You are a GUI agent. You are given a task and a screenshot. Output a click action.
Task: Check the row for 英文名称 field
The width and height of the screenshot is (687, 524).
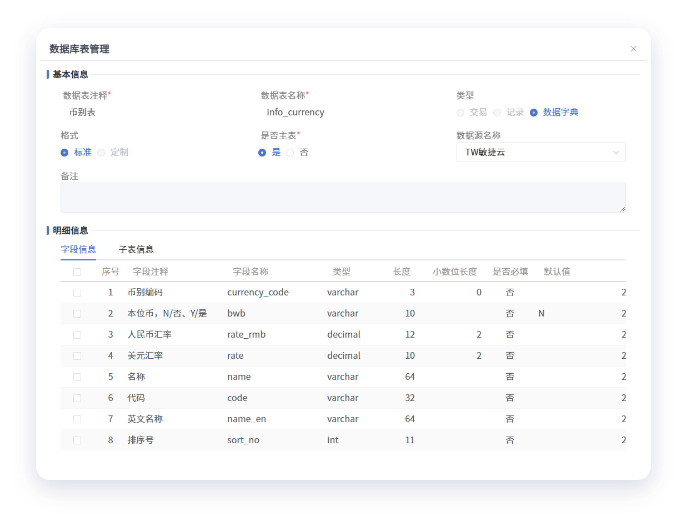(77, 419)
